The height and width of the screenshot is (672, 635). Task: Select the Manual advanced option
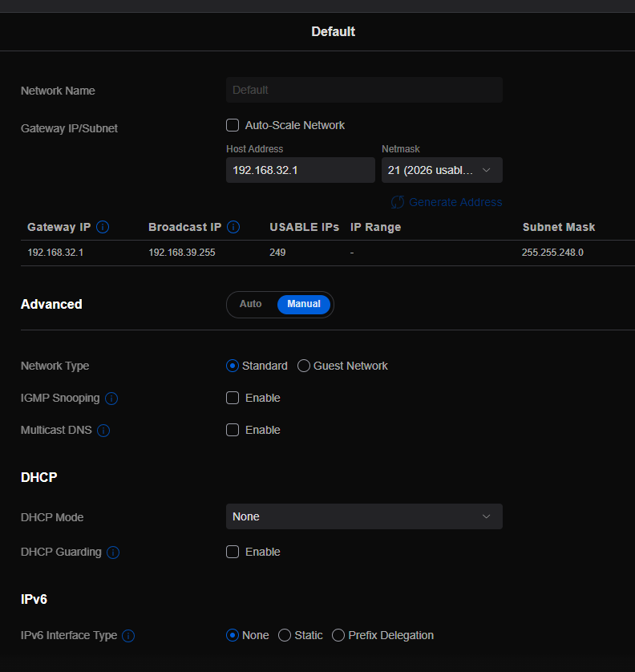[x=304, y=304]
